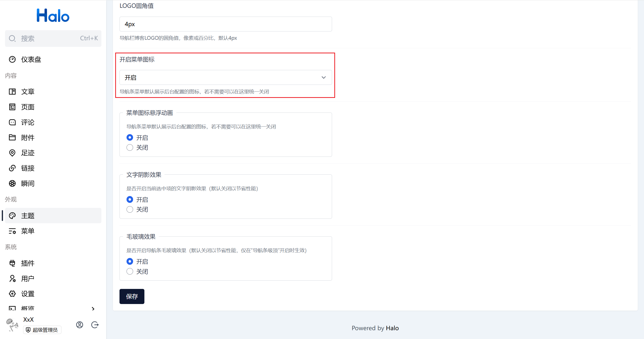644x339 pixels.
Task: Select 关闭 for 文字阴影效果
Action: 130,209
